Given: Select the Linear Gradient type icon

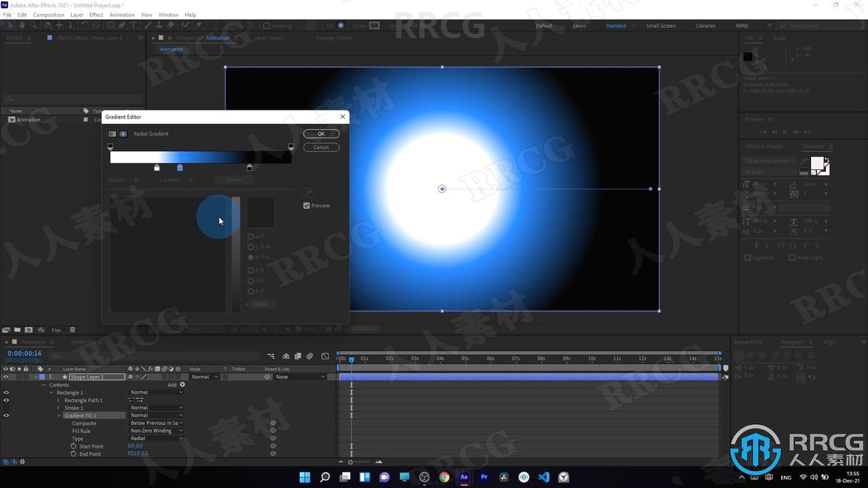Looking at the screenshot, I should click(x=113, y=134).
